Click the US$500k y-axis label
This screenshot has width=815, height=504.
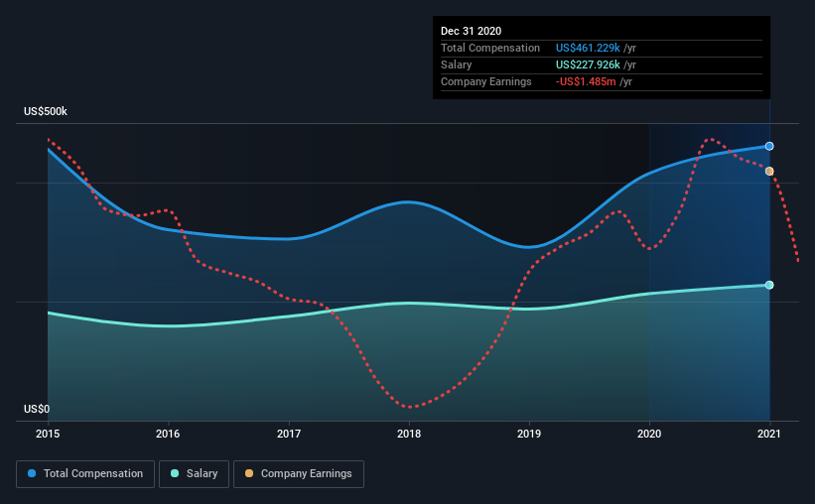[46, 111]
